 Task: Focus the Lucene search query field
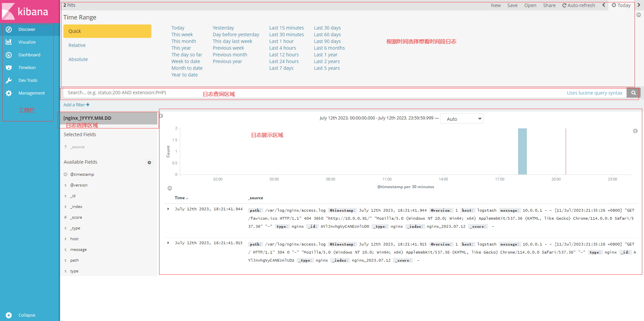pos(302,93)
